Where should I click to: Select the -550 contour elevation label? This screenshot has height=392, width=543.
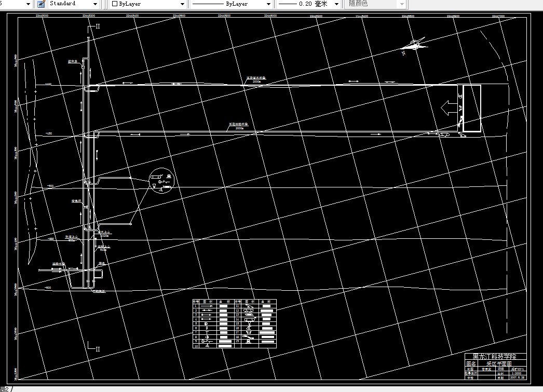(50, 239)
